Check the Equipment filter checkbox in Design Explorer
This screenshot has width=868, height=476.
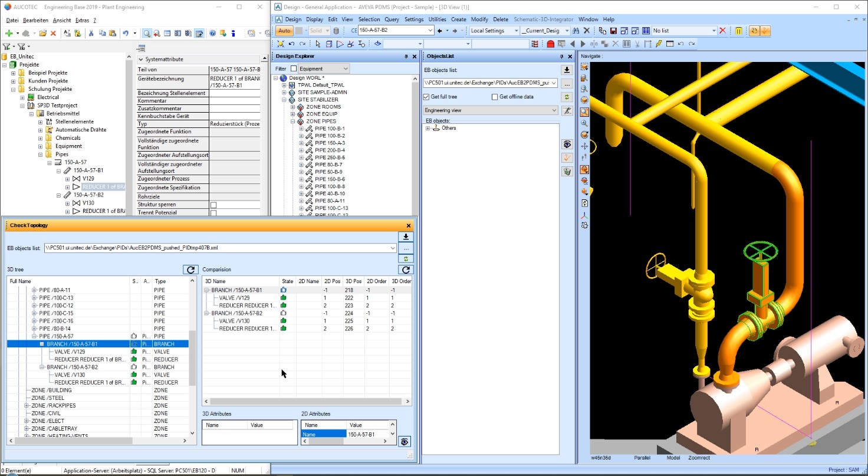294,69
